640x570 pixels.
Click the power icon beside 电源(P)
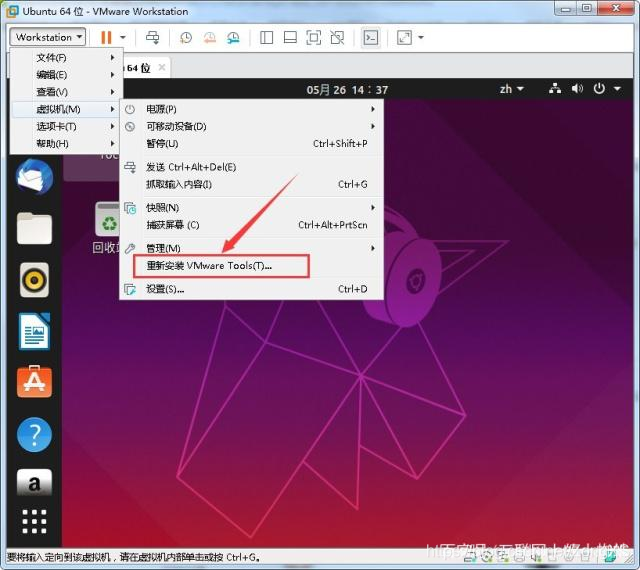(130, 109)
